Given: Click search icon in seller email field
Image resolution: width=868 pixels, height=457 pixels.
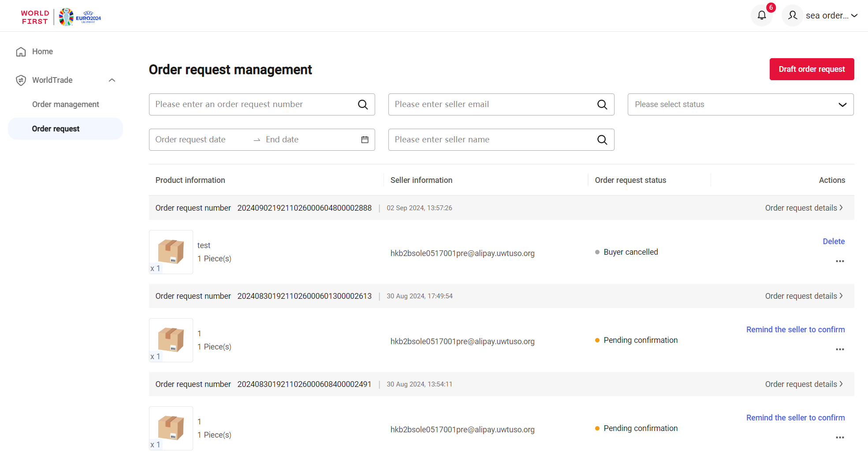Looking at the screenshot, I should pyautogui.click(x=602, y=104).
